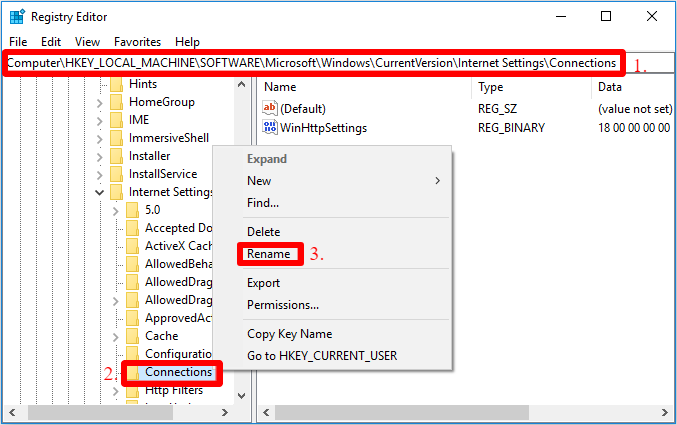Click values pane horizontal scrollbar thumb
The height and width of the screenshot is (425, 677).
point(402,412)
